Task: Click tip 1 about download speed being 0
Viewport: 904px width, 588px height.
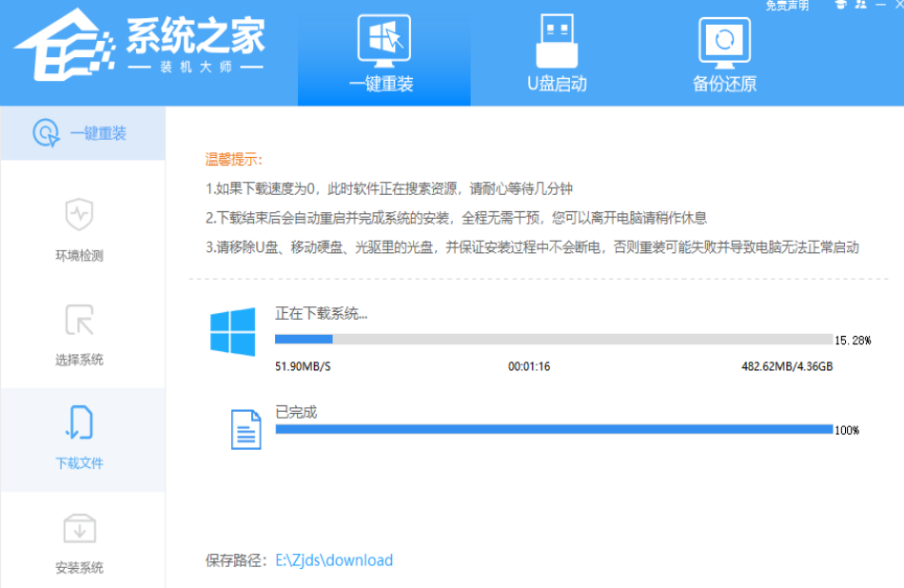Action: coord(389,188)
